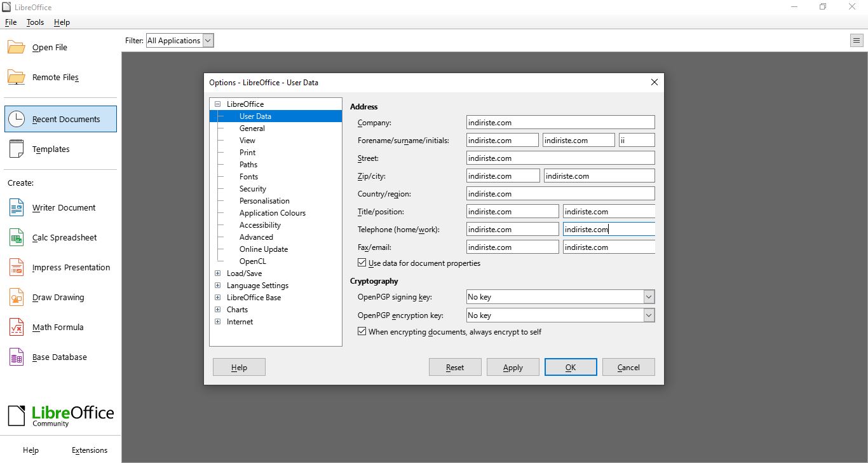
Task: Select Advanced in options tree
Action: coord(256,237)
